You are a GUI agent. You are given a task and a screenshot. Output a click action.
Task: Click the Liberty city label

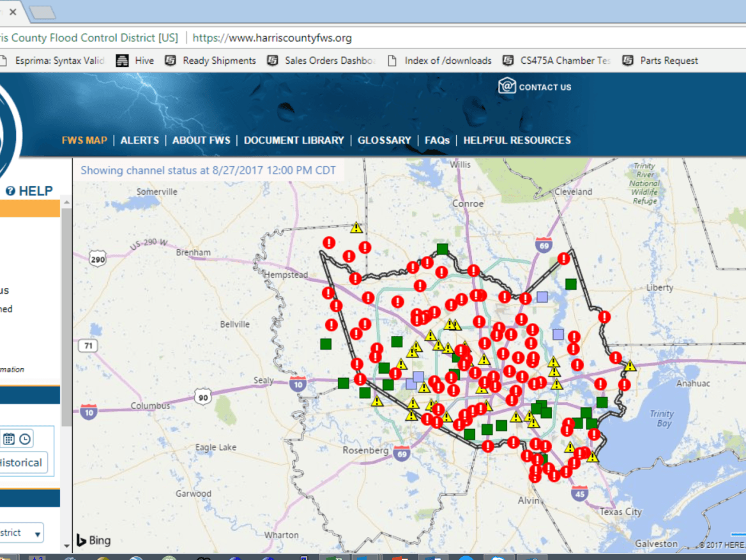pos(659,287)
